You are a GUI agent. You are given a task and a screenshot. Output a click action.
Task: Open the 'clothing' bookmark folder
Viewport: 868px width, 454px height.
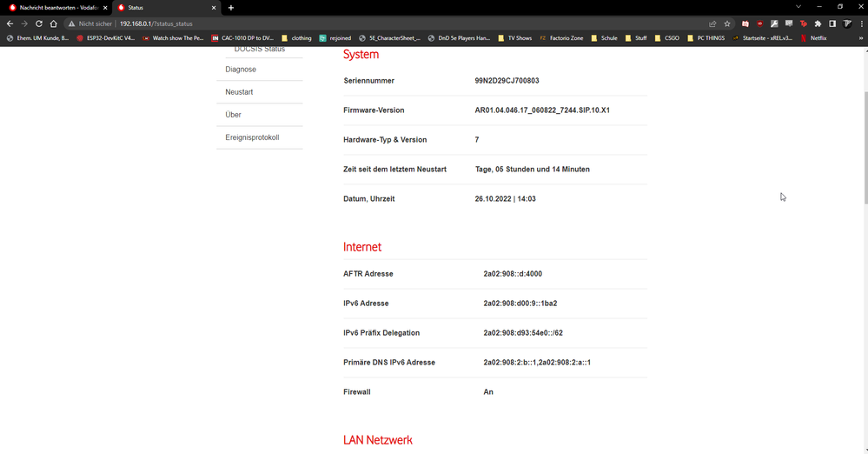296,38
